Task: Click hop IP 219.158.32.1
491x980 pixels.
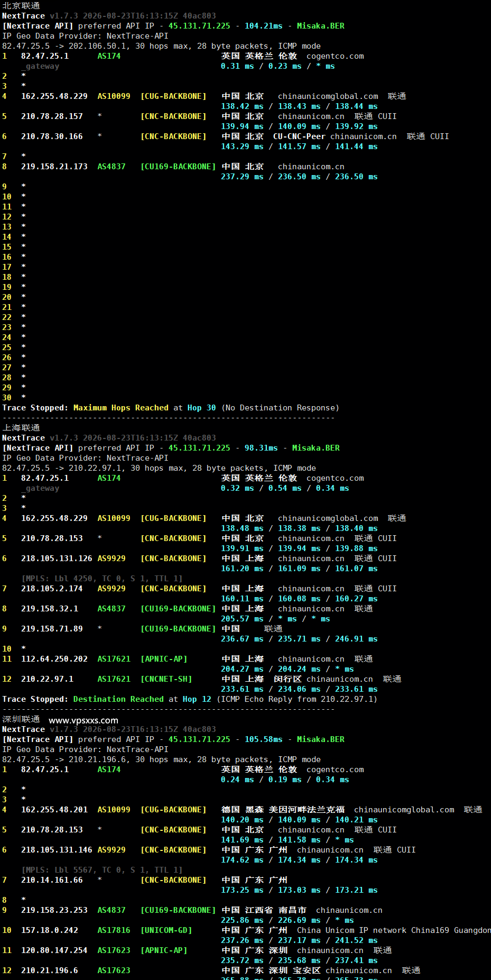Action: pos(50,609)
